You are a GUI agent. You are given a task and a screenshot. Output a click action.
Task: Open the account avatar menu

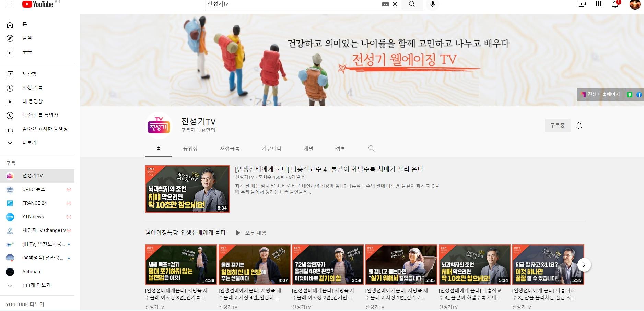pyautogui.click(x=635, y=4)
